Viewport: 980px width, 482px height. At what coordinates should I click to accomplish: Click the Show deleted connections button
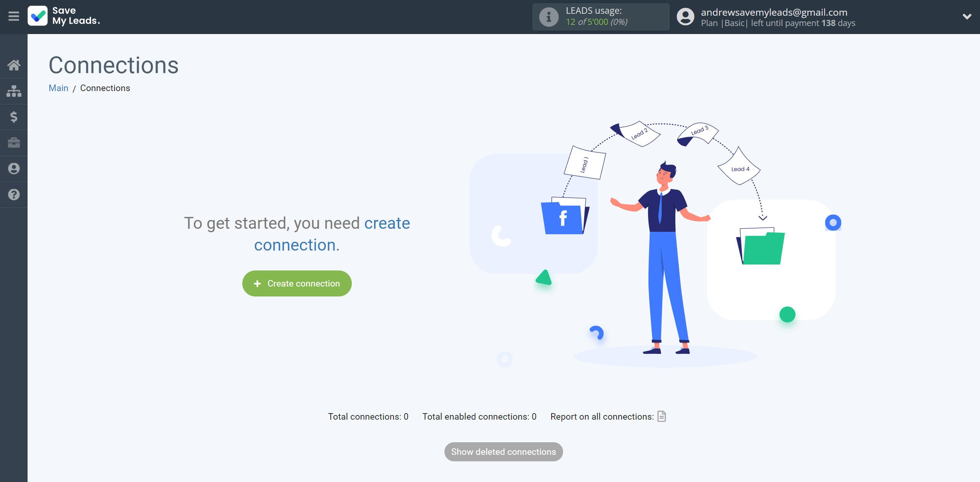coord(503,451)
